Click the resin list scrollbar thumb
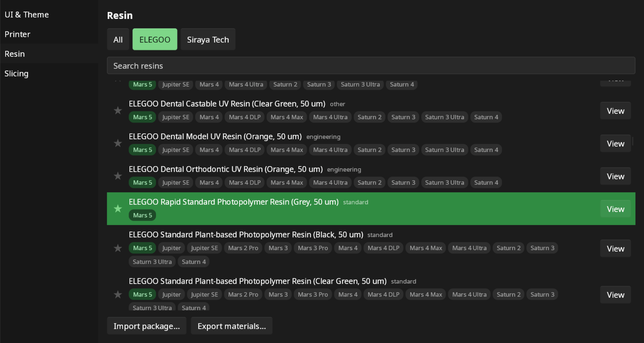Image resolution: width=644 pixels, height=343 pixels. point(633,141)
